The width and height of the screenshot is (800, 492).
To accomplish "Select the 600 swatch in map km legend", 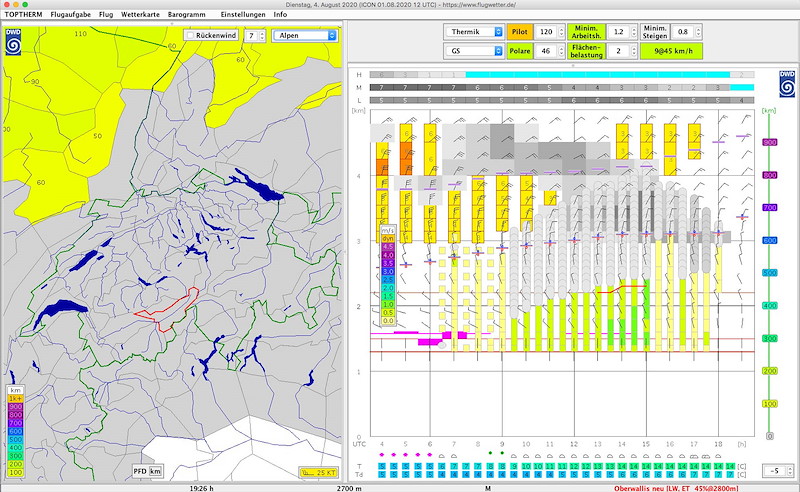I will coord(16,431).
